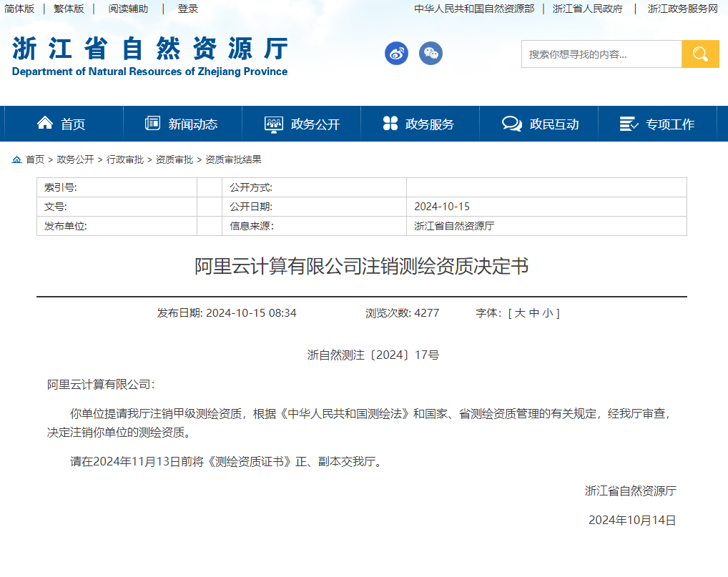Screen dimensions: 728x577
Task: Go to 资质审批 in the breadcrumb
Action: [174, 159]
